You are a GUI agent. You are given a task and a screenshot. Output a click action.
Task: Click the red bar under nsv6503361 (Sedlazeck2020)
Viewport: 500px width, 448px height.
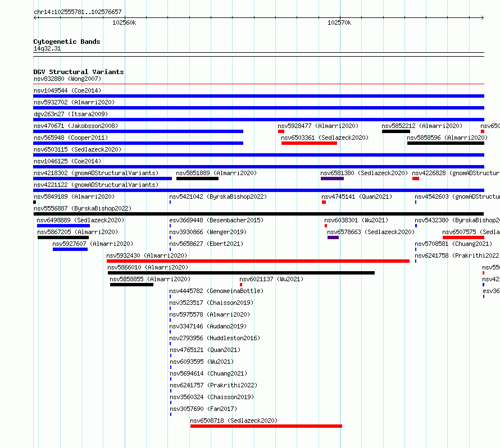click(x=309, y=143)
